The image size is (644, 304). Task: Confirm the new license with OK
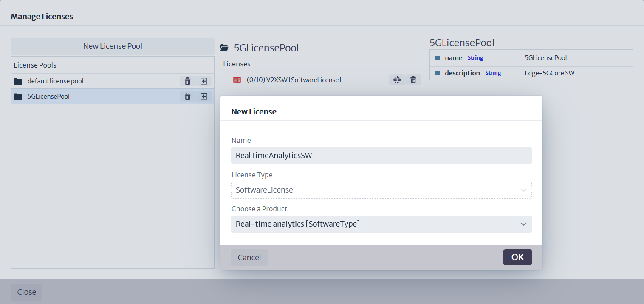[x=517, y=257]
